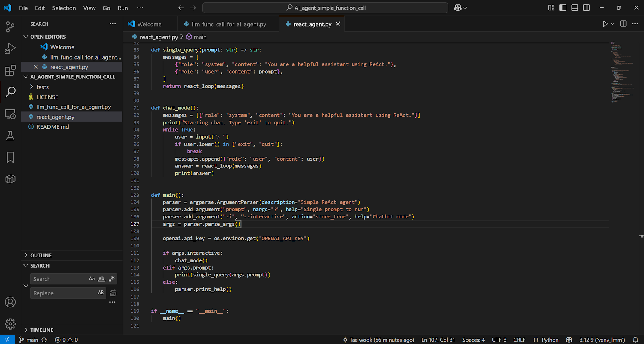Screen dimensions: 644x344
Task: Open the Bookmarks view
Action: pyautogui.click(x=10, y=157)
